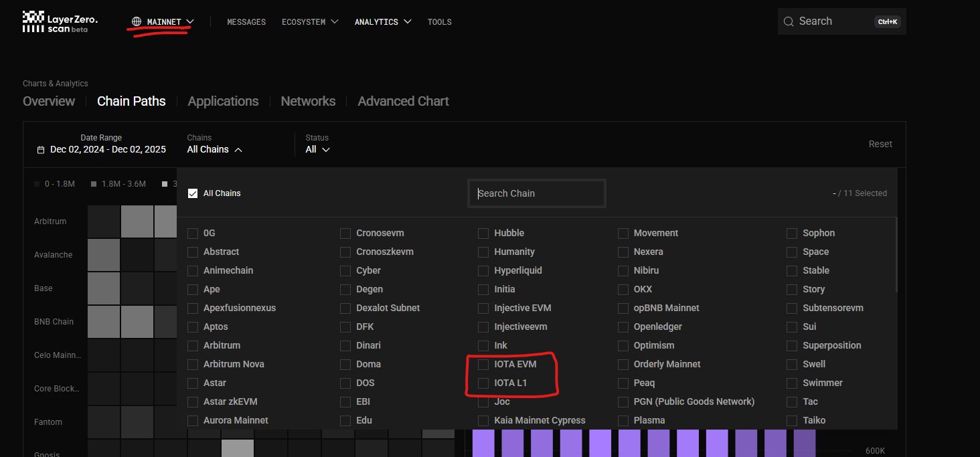
Task: Tick the Optimism checkbox
Action: click(623, 346)
